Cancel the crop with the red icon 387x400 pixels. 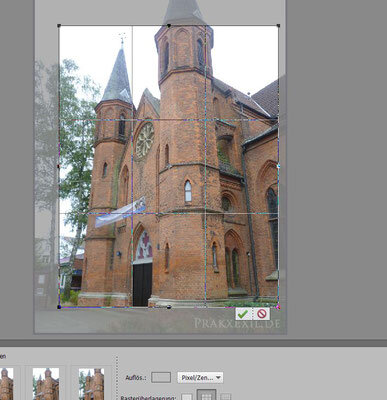[x=262, y=314]
